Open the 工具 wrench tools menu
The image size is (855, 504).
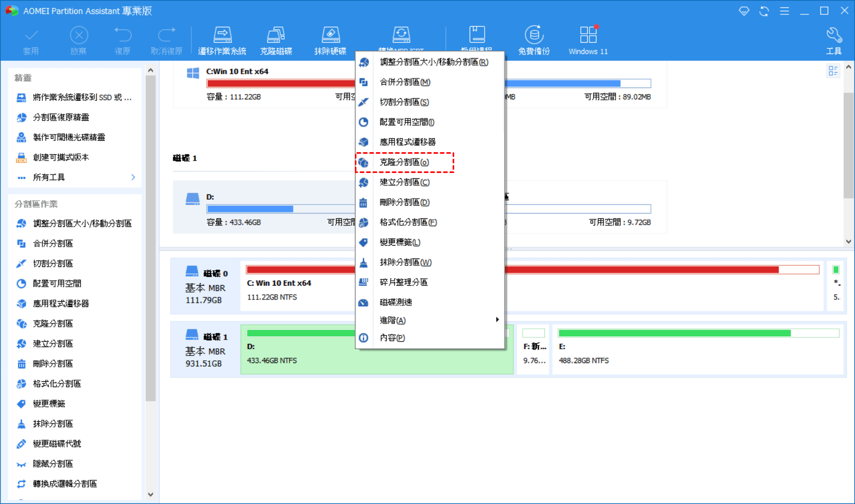point(834,41)
